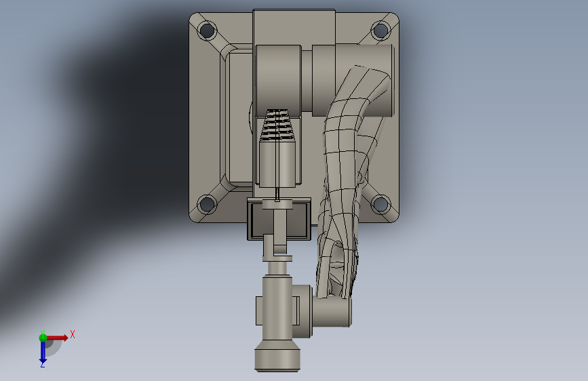The height and width of the screenshot is (381, 588).
Task: Select the bottom-right bolt hole of plate
Action: [380, 204]
